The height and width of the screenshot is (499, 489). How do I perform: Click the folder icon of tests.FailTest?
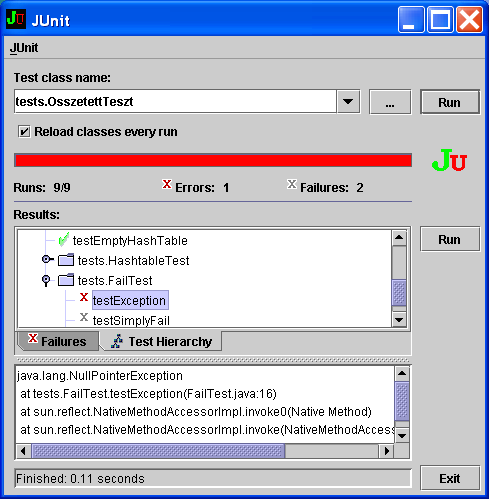(66, 280)
